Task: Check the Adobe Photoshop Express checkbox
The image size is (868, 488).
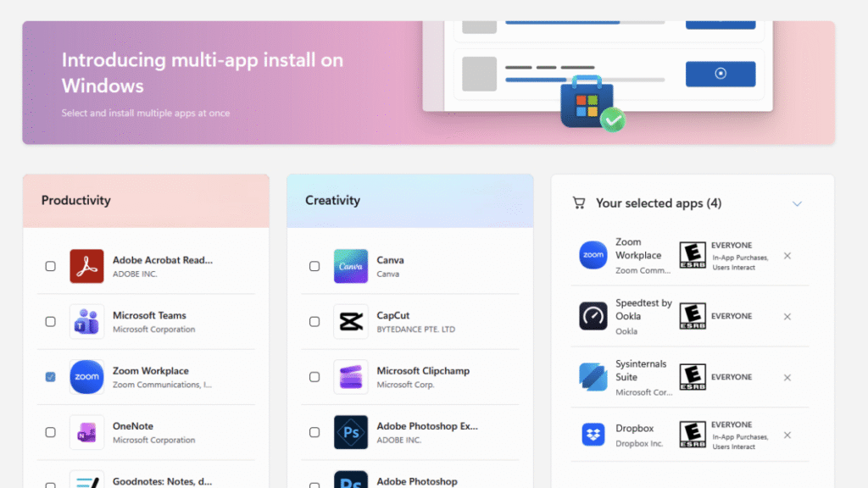Action: point(314,432)
